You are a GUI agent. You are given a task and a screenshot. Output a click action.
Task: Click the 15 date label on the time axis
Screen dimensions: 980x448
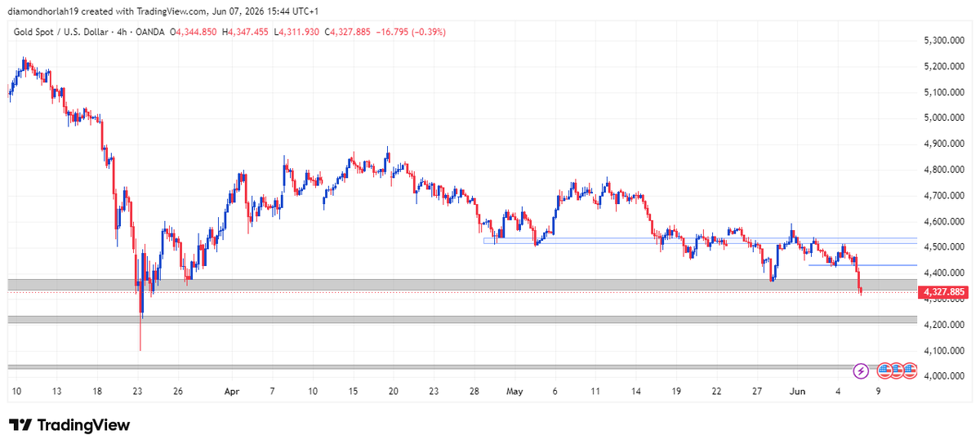[x=353, y=392]
